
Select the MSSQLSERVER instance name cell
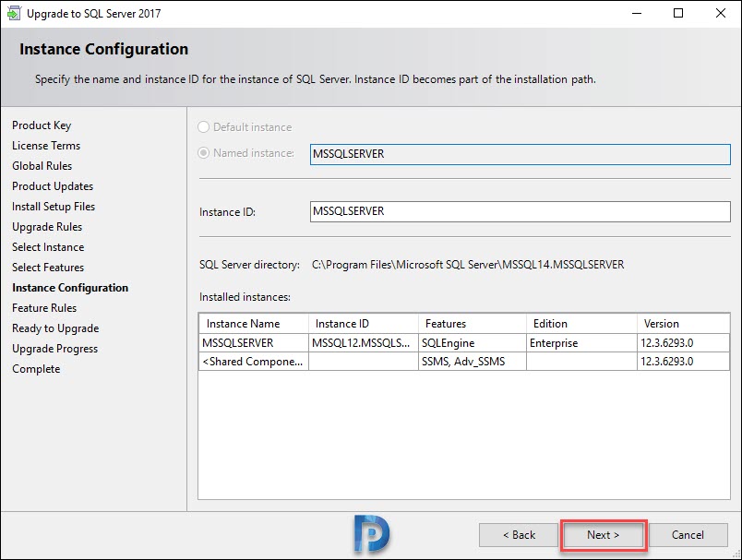pyautogui.click(x=254, y=343)
